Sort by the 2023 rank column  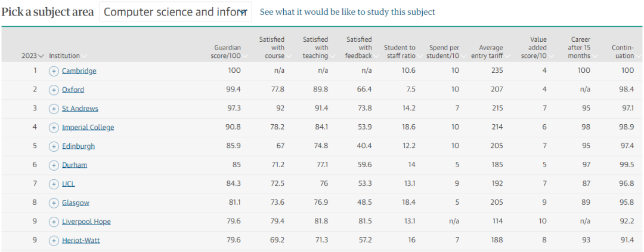(x=33, y=56)
